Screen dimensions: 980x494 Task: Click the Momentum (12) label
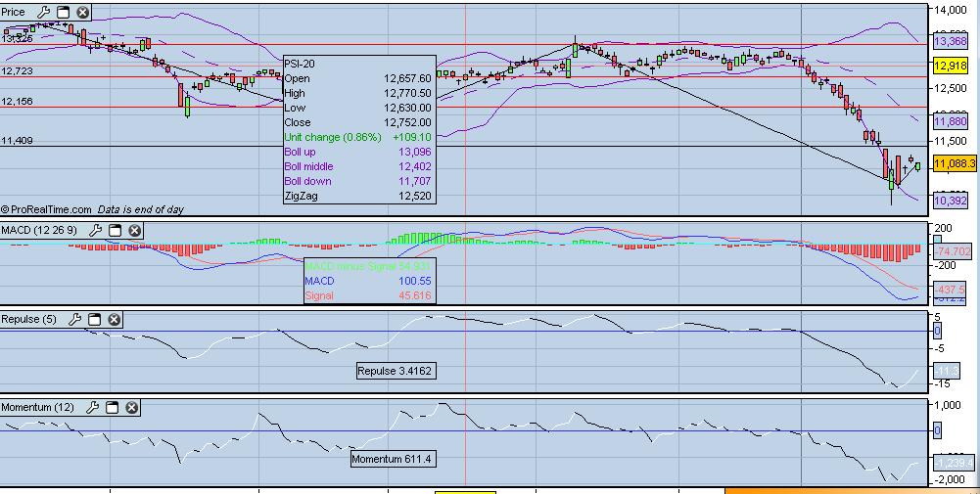[37, 408]
